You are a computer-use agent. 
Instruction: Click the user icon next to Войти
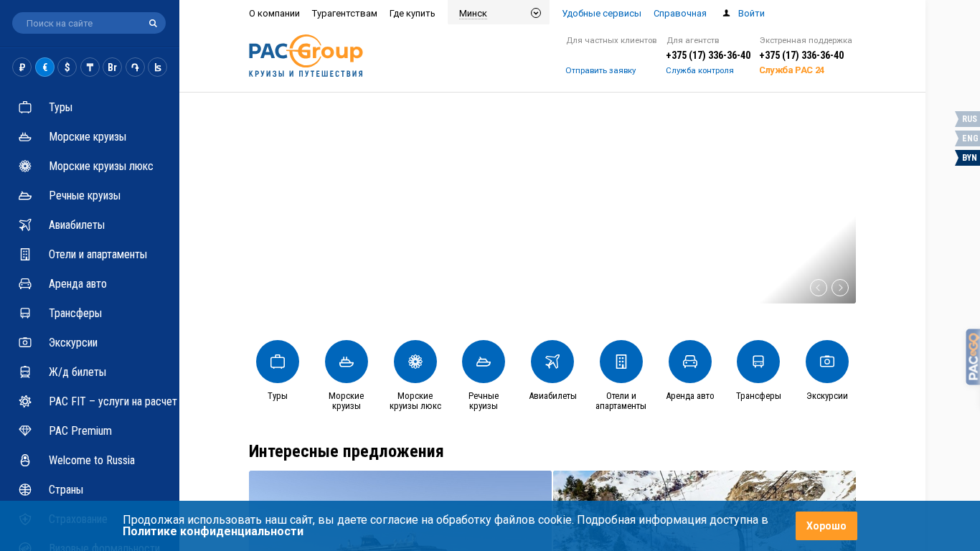[x=726, y=13]
